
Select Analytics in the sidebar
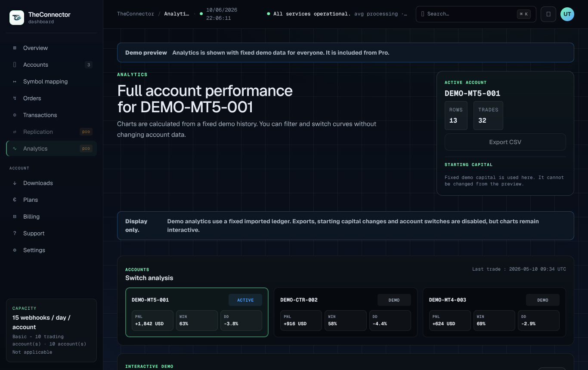click(x=51, y=148)
